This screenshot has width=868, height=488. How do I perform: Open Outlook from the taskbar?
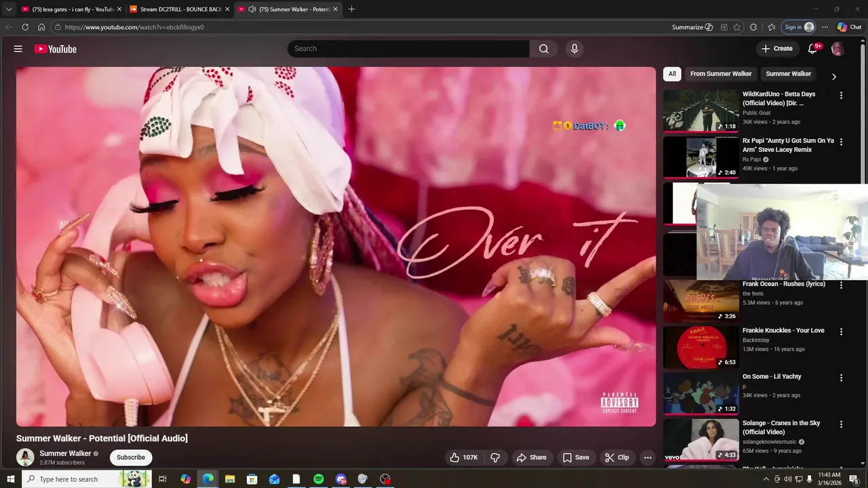click(274, 479)
